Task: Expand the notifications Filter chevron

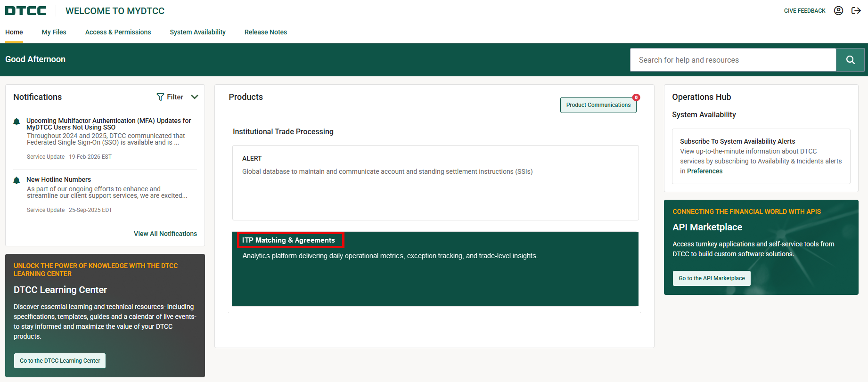Action: 195,97
